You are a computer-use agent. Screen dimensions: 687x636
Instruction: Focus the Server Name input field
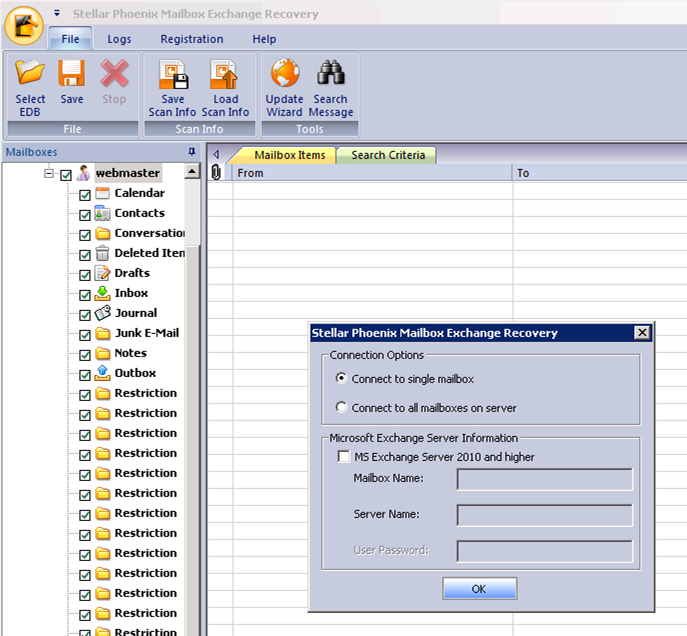point(545,515)
